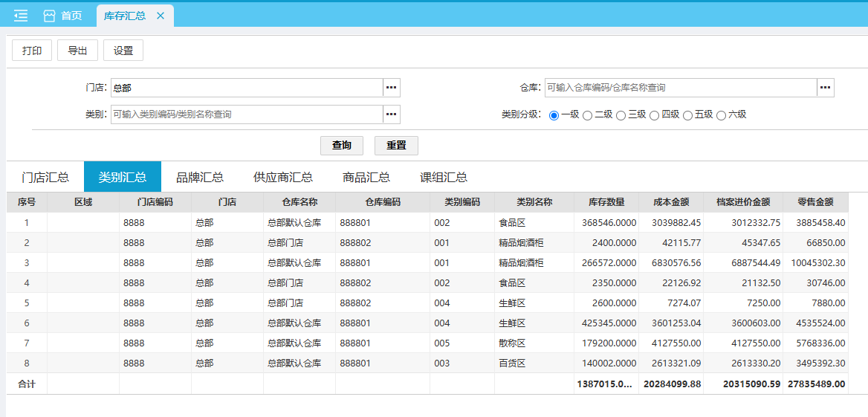Image resolution: width=868 pixels, height=417 pixels.
Task: Click the 重置 button
Action: pyautogui.click(x=396, y=145)
